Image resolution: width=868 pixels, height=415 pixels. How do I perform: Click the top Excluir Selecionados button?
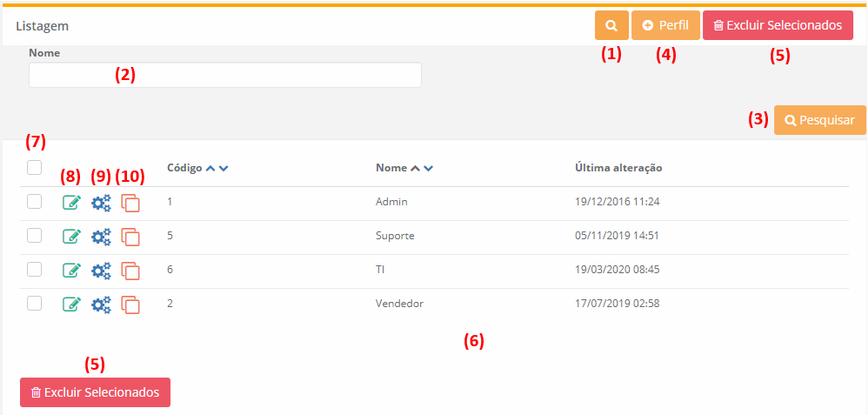tap(778, 26)
